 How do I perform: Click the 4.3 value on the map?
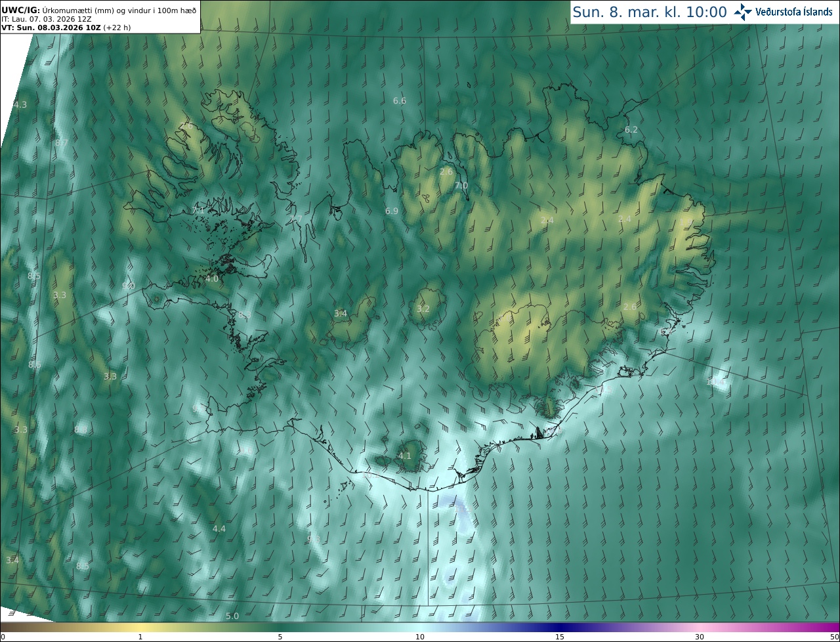coord(20,105)
